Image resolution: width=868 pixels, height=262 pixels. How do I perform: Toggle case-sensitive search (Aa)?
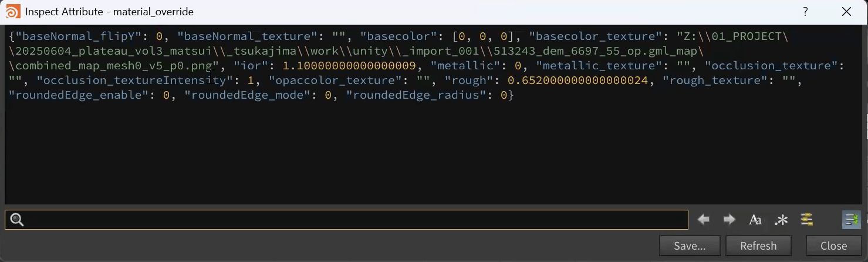[x=755, y=220]
